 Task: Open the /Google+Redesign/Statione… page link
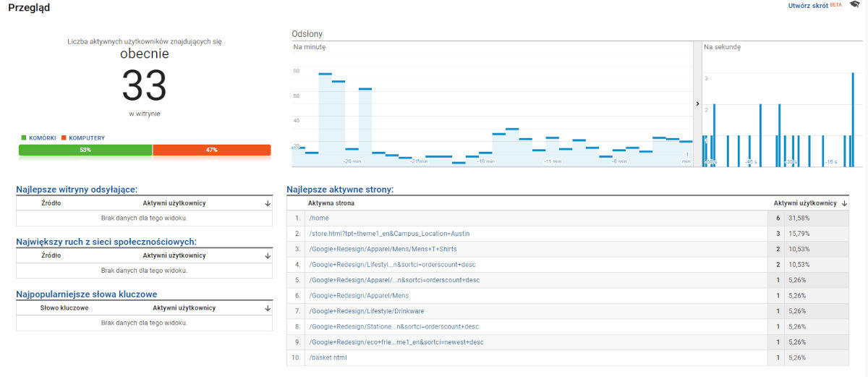(x=393, y=327)
